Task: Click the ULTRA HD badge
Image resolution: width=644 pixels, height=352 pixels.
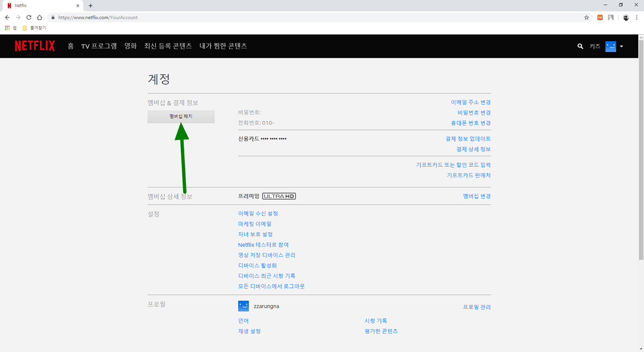Action: [x=279, y=196]
